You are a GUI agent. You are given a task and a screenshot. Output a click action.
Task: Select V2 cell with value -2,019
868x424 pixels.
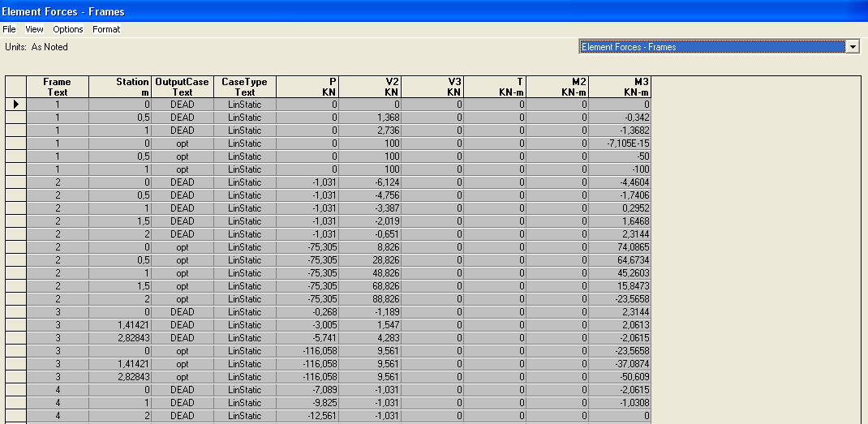pos(371,221)
